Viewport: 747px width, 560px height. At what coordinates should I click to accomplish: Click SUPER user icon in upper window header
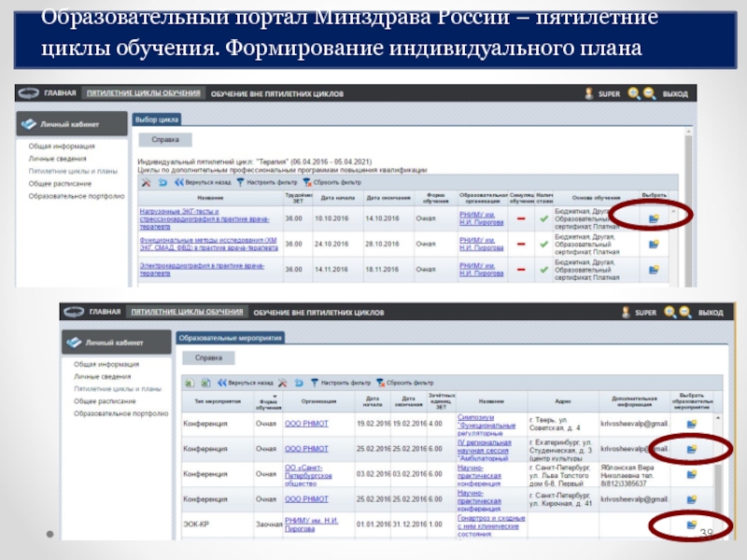(588, 93)
